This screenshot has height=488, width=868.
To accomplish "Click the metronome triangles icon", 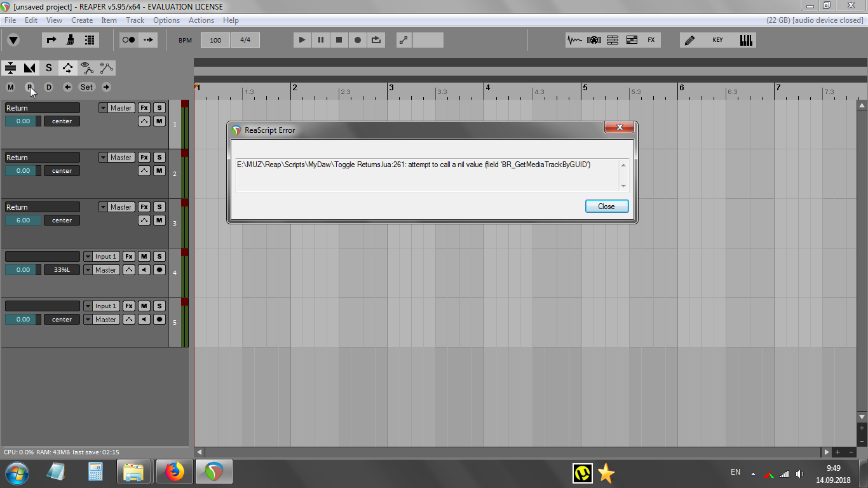I will (x=29, y=67).
